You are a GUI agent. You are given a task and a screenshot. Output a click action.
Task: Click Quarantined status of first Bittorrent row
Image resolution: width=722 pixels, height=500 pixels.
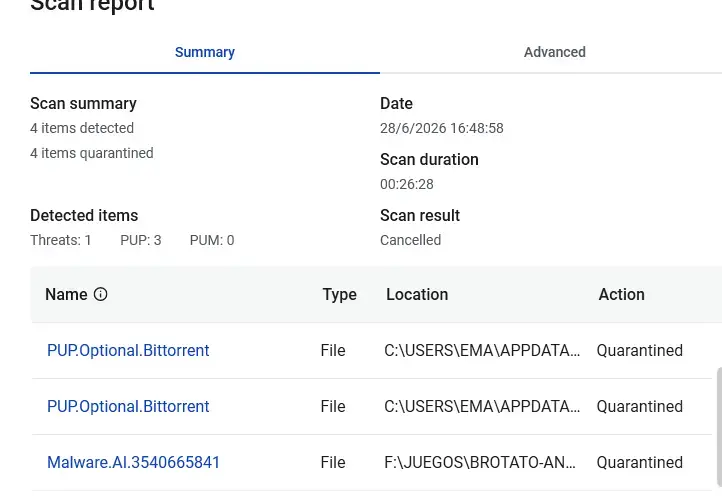point(640,350)
